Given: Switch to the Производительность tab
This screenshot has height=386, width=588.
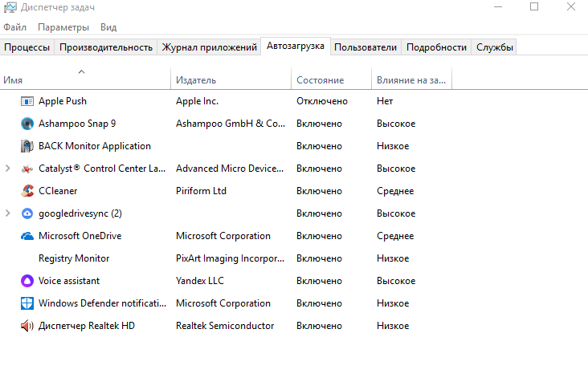Looking at the screenshot, I should tap(106, 47).
